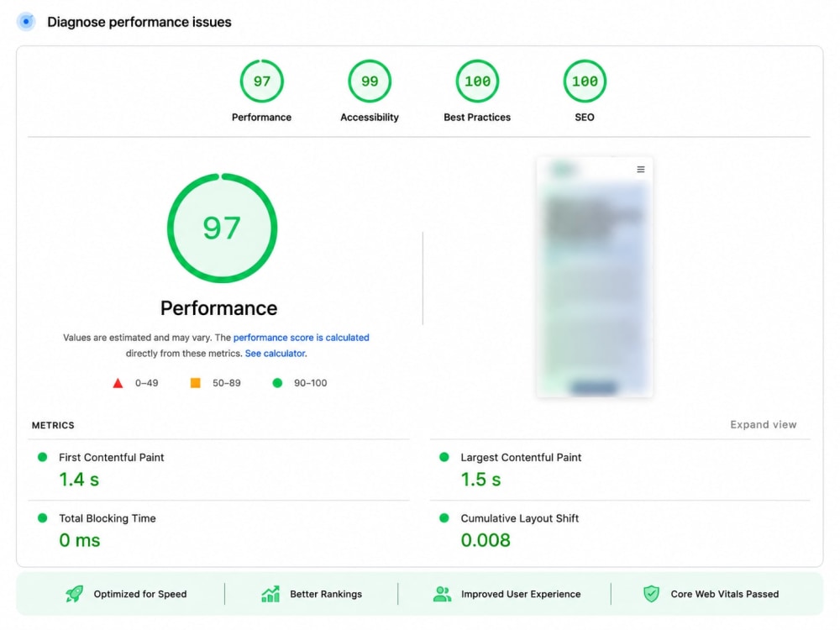The height and width of the screenshot is (630, 840).
Task: Click the 0 ms metric value
Action: (x=79, y=540)
